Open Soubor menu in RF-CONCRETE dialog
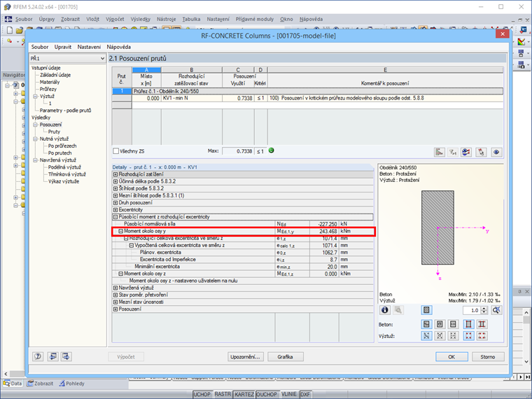Image resolution: width=532 pixels, height=399 pixels. pyautogui.click(x=40, y=47)
